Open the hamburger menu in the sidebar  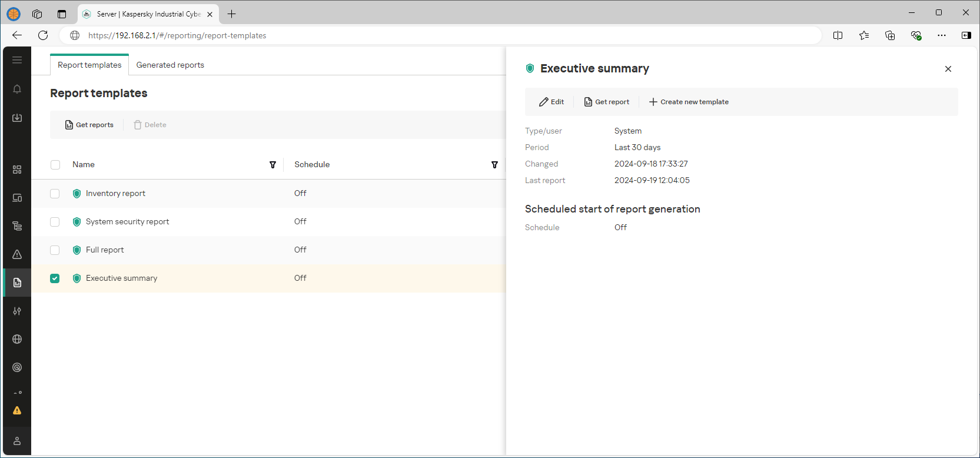point(17,60)
